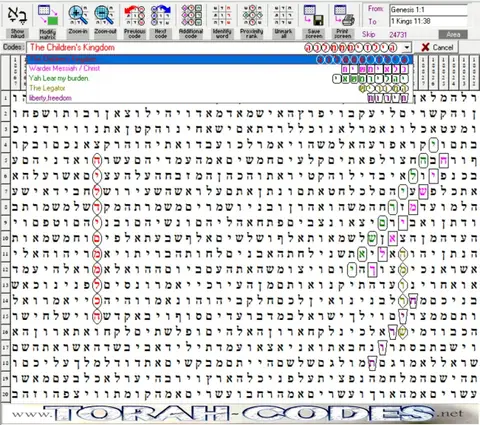Image resolution: width=480 pixels, height=425 pixels.
Task: Click the Zoom-in magnifier icon
Action: pyautogui.click(x=78, y=15)
